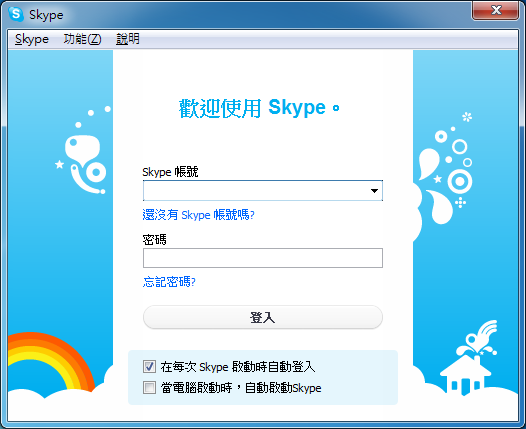
Task: Expand the Skype 帳號 dropdown arrow
Action: coord(374,191)
